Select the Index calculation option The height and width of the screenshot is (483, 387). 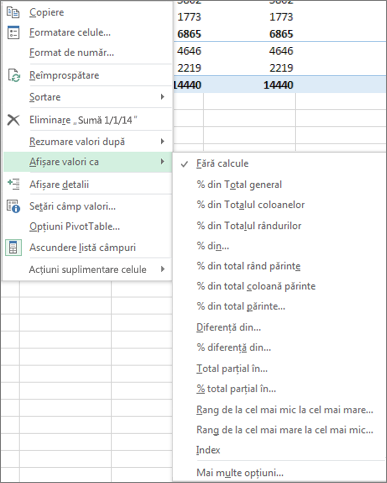pos(208,450)
